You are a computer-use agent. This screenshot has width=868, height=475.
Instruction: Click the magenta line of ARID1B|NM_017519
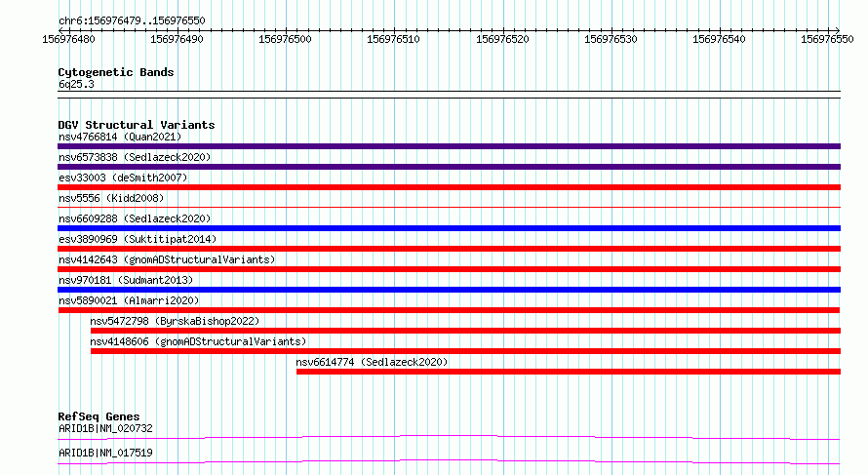pyautogui.click(x=449, y=461)
